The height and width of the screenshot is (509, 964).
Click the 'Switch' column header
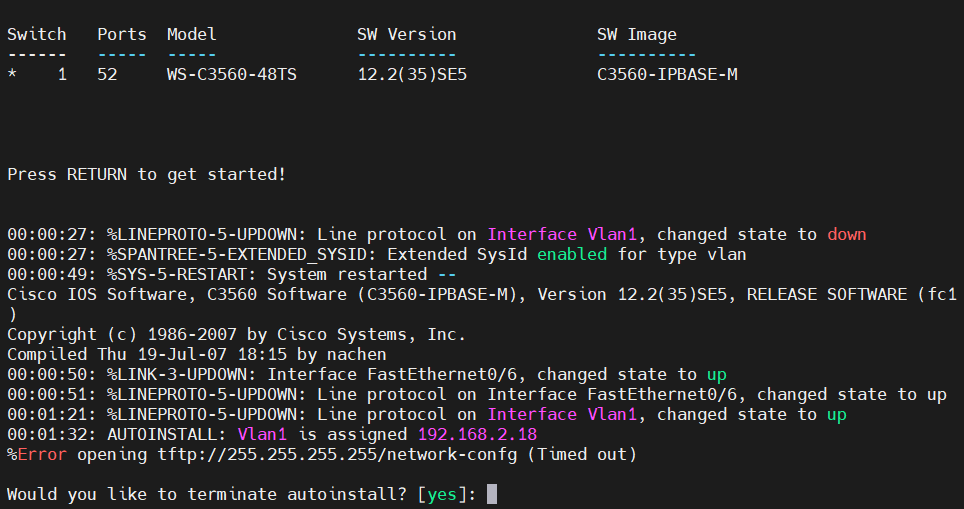(37, 34)
